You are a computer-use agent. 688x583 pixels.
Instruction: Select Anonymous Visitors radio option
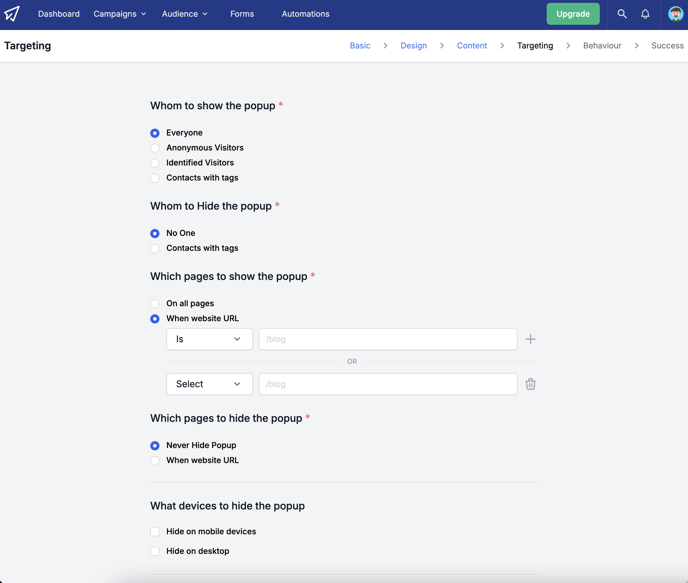click(154, 148)
